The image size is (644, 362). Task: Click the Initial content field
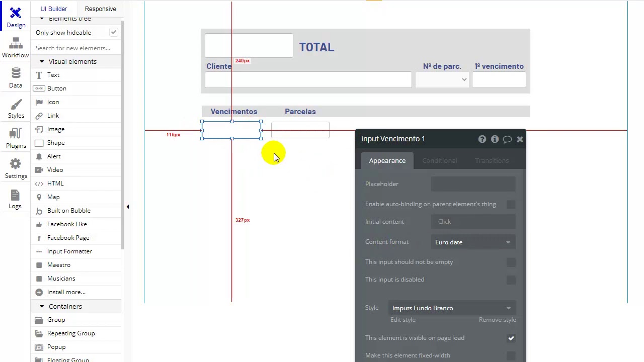click(473, 222)
